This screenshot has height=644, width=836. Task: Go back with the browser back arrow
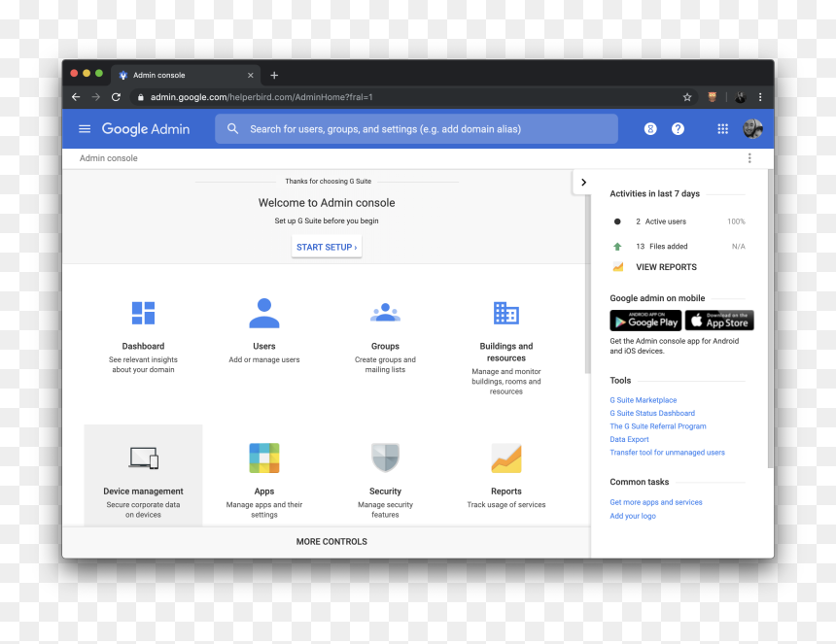76,97
